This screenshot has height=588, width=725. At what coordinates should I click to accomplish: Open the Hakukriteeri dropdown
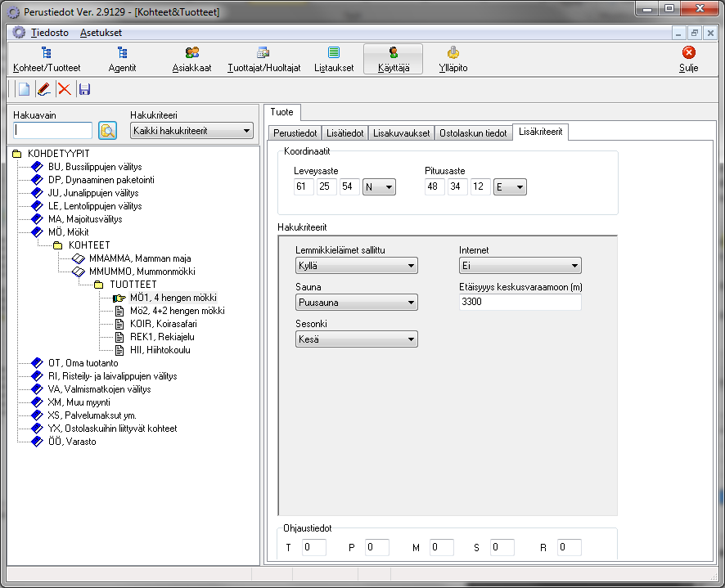point(191,131)
